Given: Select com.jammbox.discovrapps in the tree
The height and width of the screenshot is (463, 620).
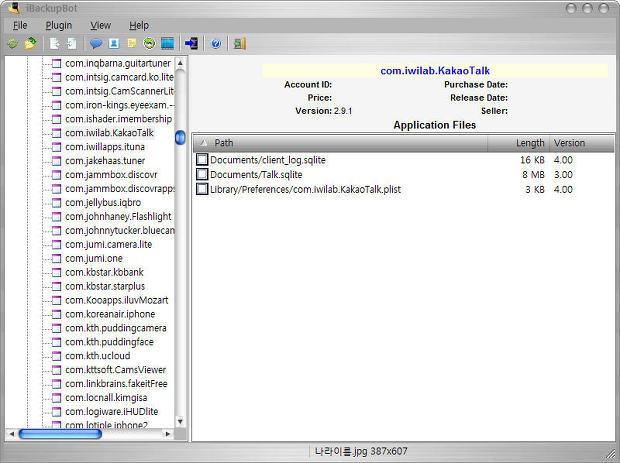Looking at the screenshot, I should 119,189.
